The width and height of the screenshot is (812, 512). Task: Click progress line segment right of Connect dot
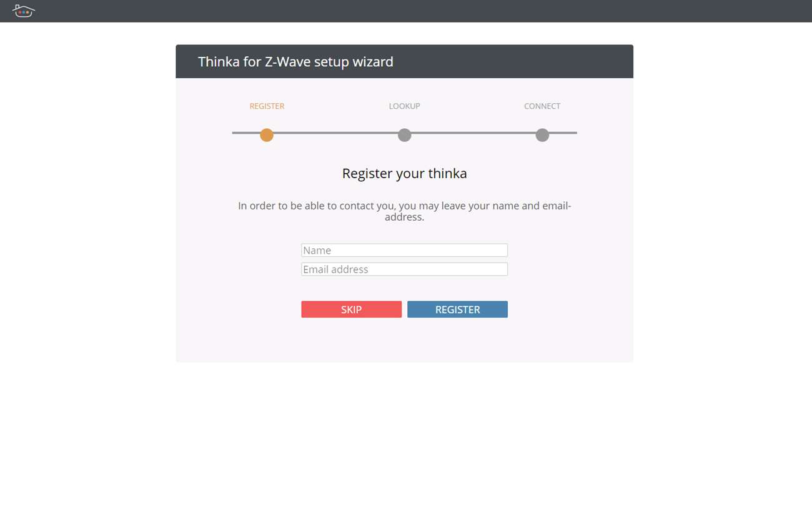click(x=563, y=133)
